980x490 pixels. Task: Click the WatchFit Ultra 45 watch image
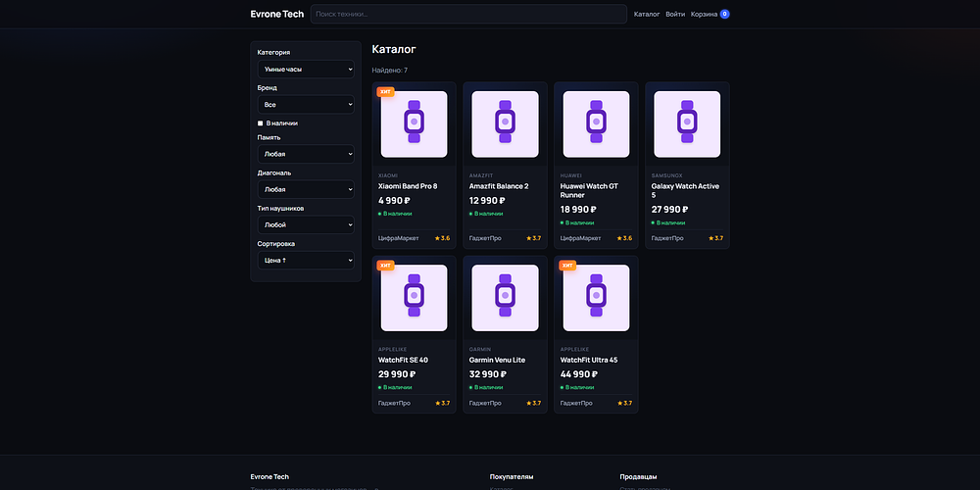pos(596,298)
